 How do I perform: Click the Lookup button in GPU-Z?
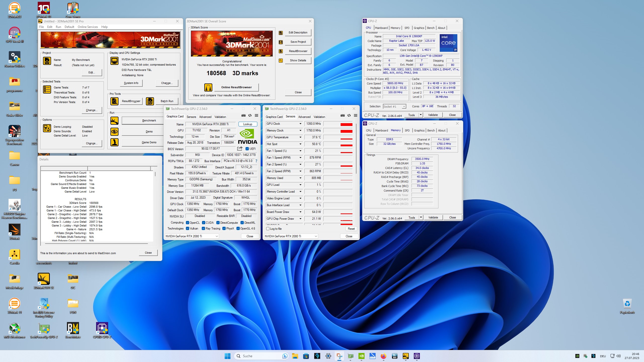click(x=248, y=124)
